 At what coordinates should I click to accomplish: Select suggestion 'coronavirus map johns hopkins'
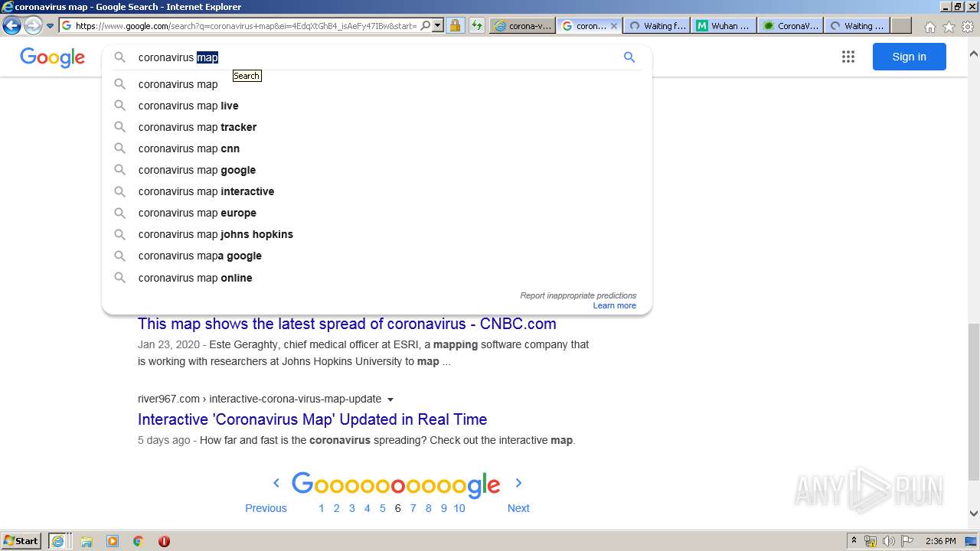(x=377, y=234)
